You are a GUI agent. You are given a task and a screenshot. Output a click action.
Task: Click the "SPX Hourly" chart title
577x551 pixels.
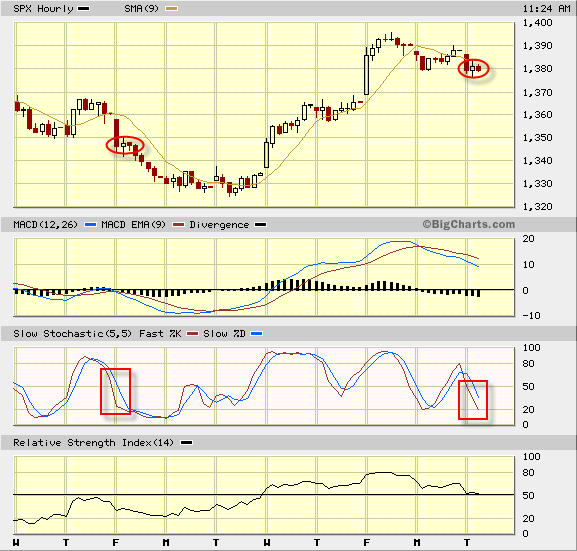click(43, 9)
